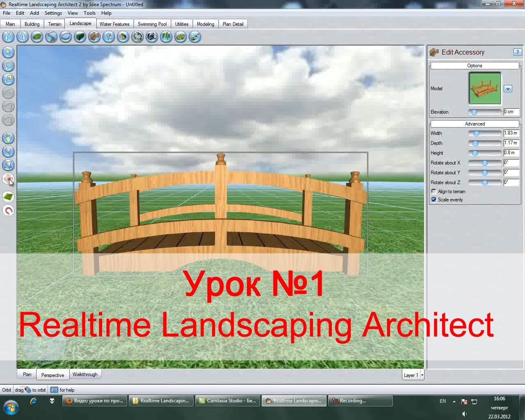Open the View menu

[x=73, y=13]
